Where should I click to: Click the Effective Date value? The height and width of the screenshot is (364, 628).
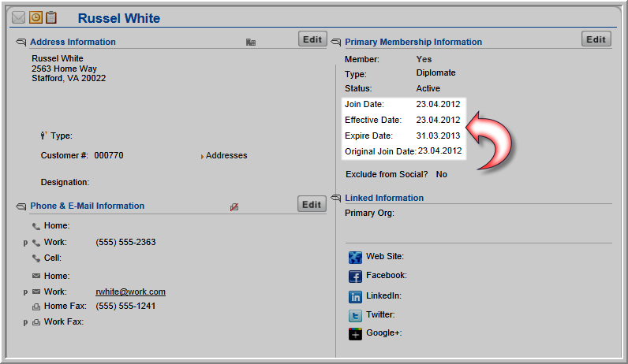438,120
